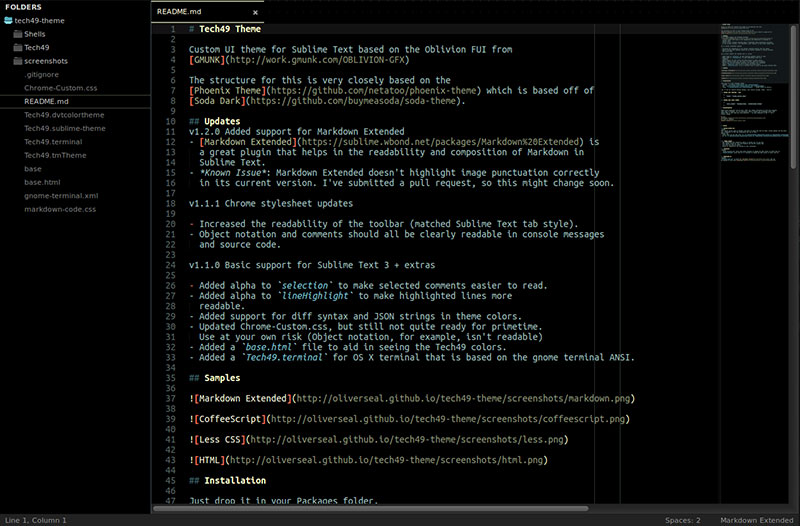Place cursor in the '## Installation' heading

pos(228,481)
